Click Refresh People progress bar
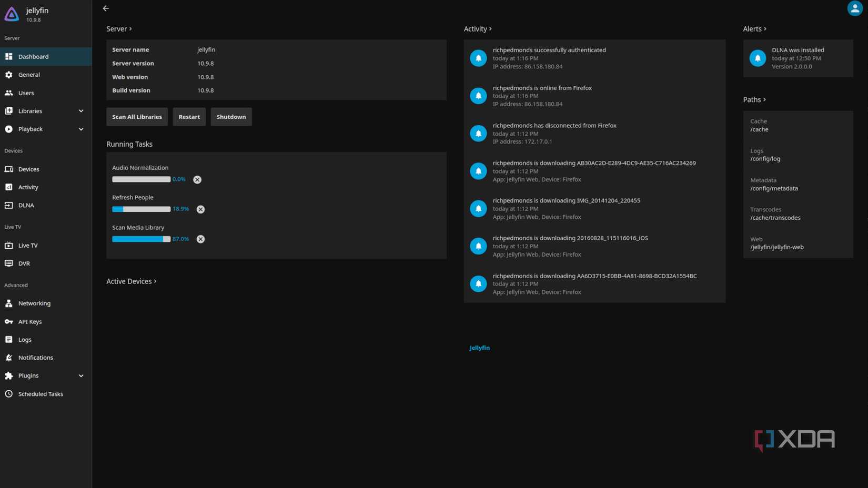This screenshot has height=488, width=868. coord(141,209)
